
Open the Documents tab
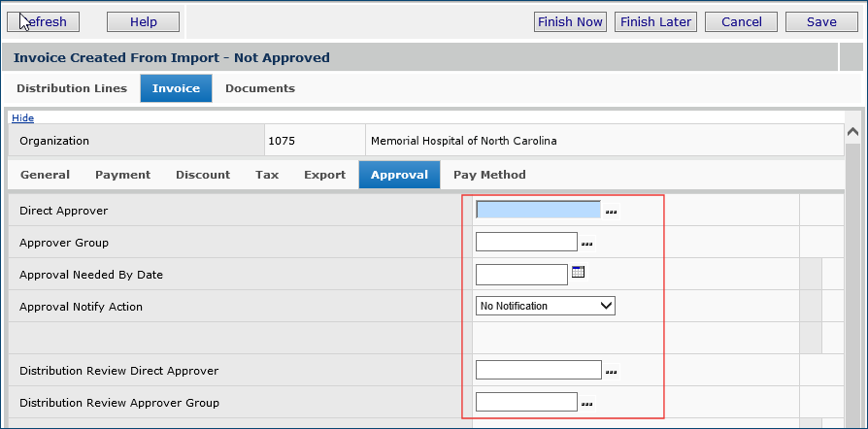tap(260, 88)
